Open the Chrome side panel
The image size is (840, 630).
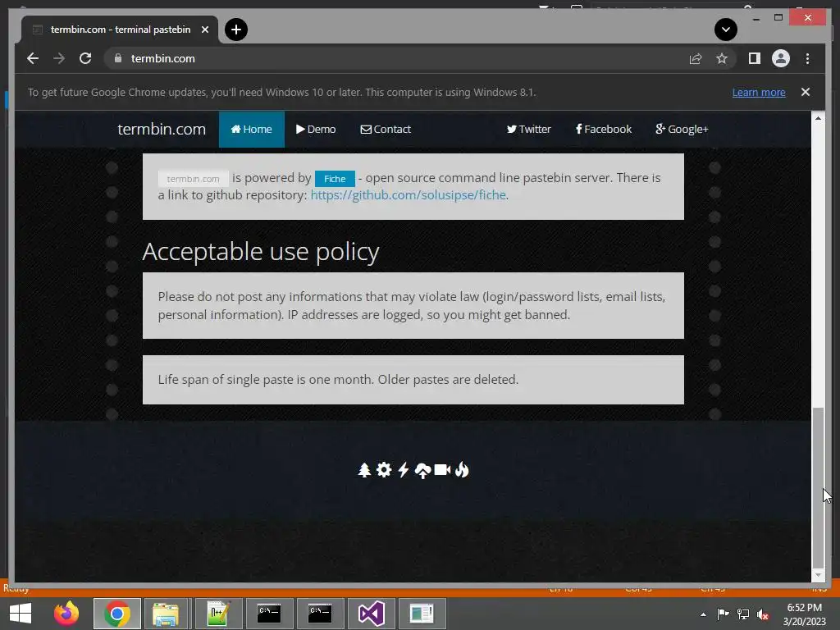click(x=755, y=58)
